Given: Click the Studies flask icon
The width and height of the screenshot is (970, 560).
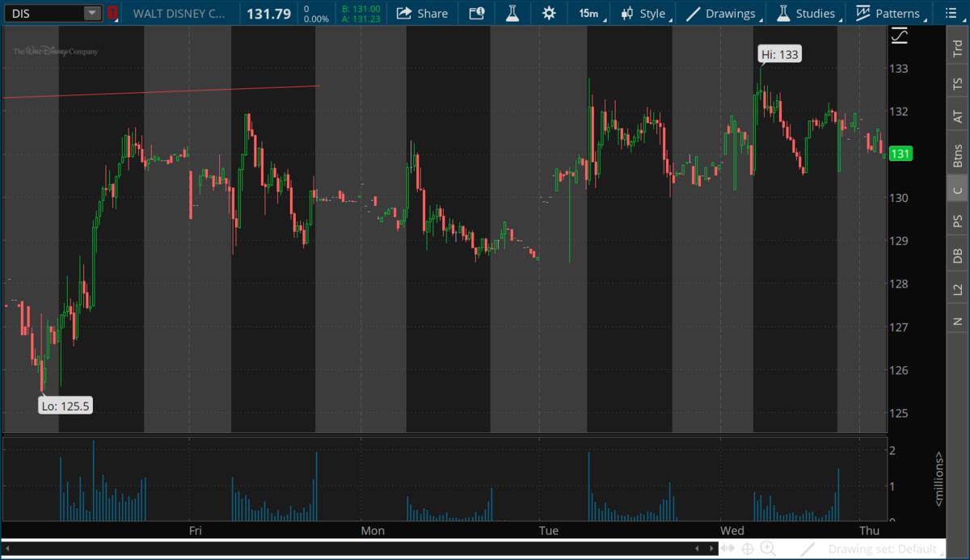Looking at the screenshot, I should [782, 13].
